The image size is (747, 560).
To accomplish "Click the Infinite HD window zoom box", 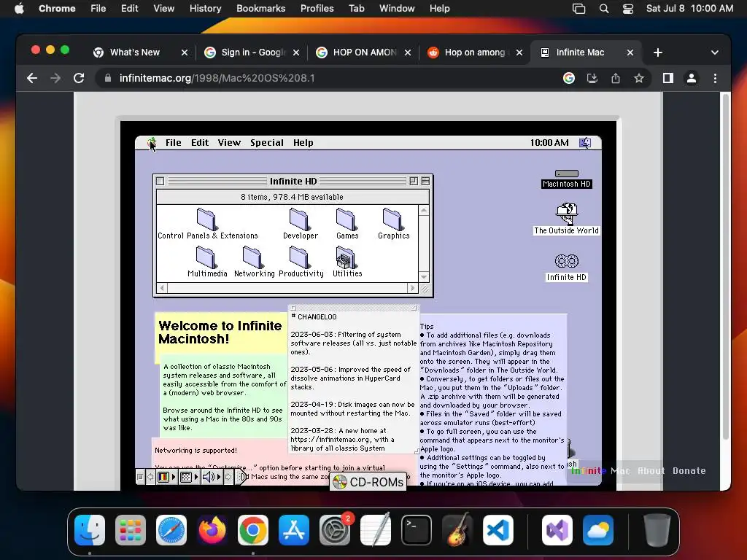I will coord(414,181).
